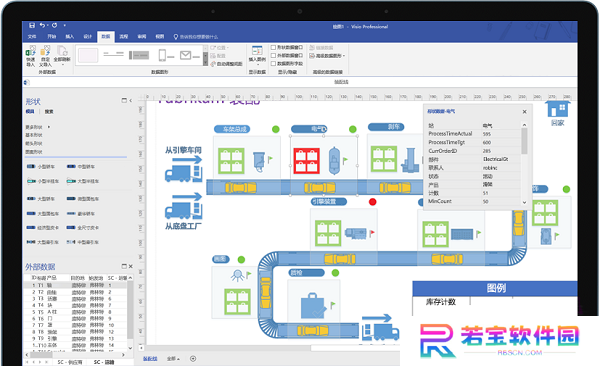Open the 文件 menu tab
Viewport: 600px width, 366px height.
click(32, 37)
